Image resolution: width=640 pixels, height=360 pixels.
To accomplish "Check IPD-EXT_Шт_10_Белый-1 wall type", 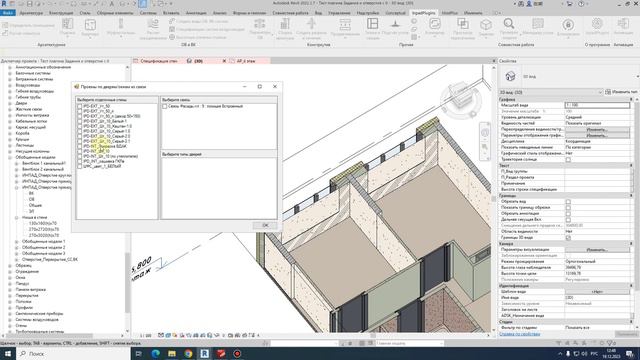I will [80, 121].
